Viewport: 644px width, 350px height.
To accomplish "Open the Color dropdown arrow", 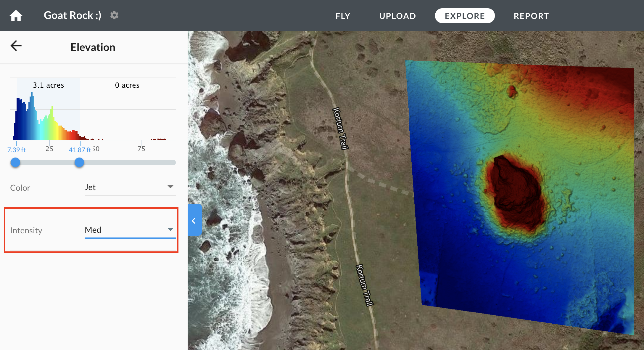I will [170, 187].
